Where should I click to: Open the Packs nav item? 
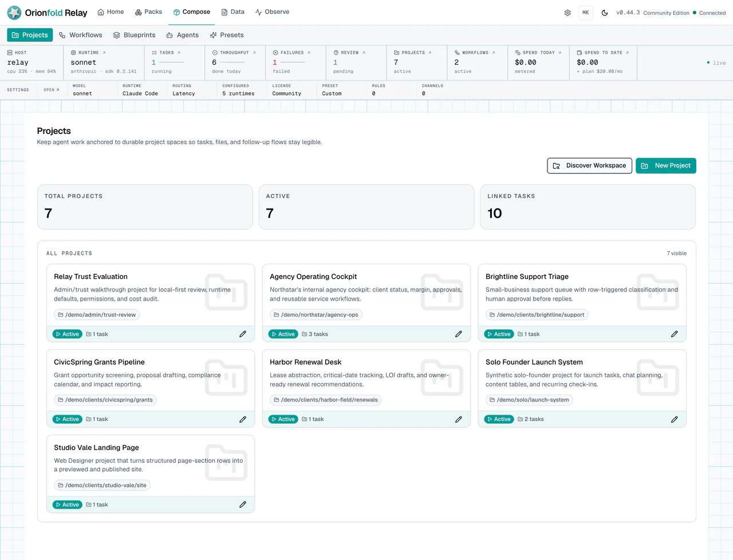(x=148, y=12)
